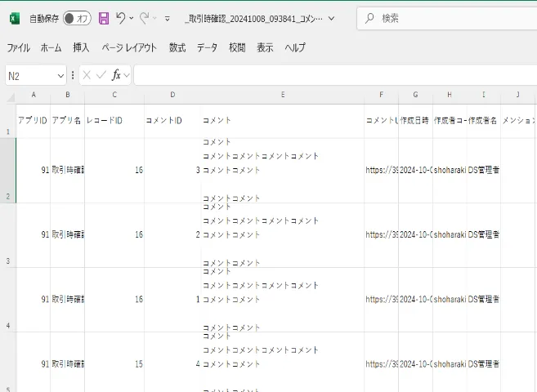Click the Name Box showing N2
537x392 pixels.
(x=30, y=76)
